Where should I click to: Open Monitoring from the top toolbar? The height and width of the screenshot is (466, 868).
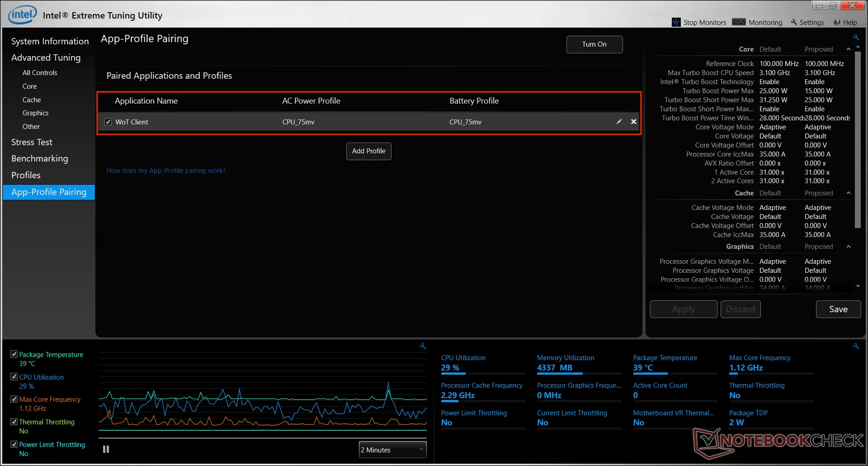[x=757, y=22]
